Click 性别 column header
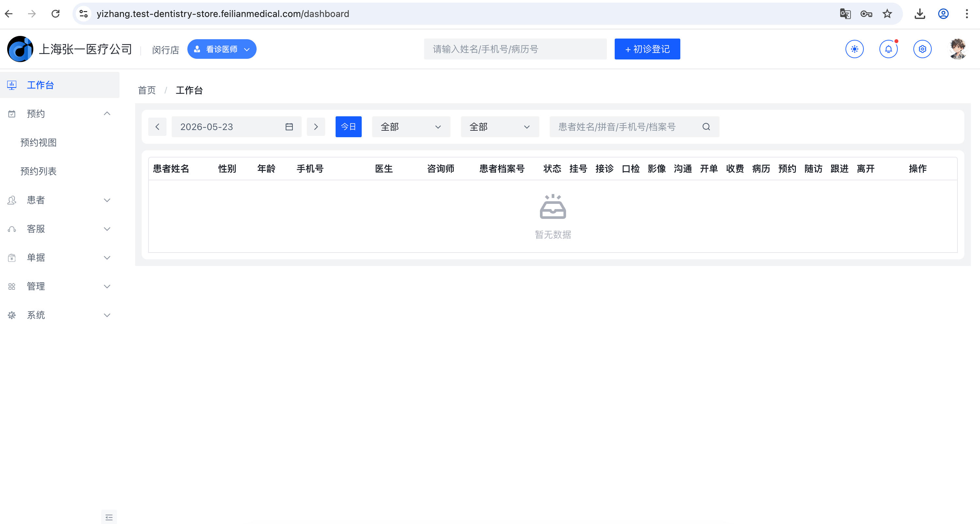This screenshot has height=524, width=980. click(x=227, y=169)
